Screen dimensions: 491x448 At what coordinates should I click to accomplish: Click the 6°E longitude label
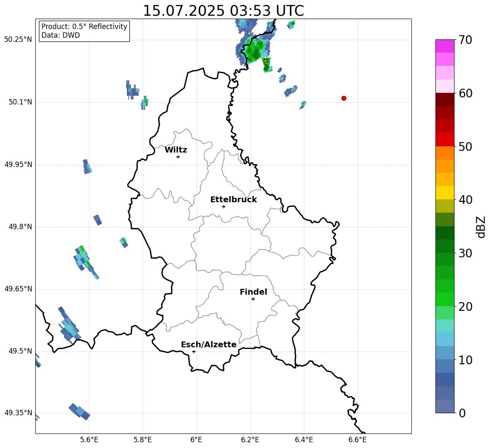tap(196, 440)
